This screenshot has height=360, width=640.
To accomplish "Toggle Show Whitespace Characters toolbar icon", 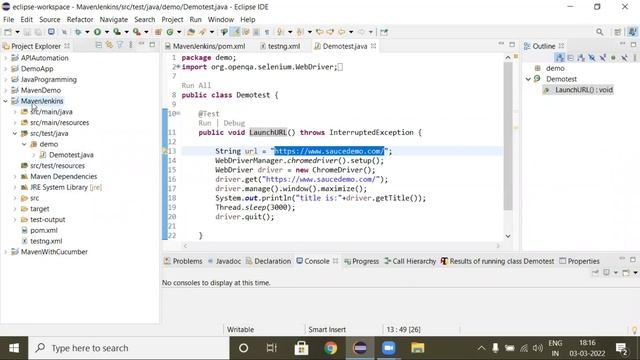I will tap(267, 32).
